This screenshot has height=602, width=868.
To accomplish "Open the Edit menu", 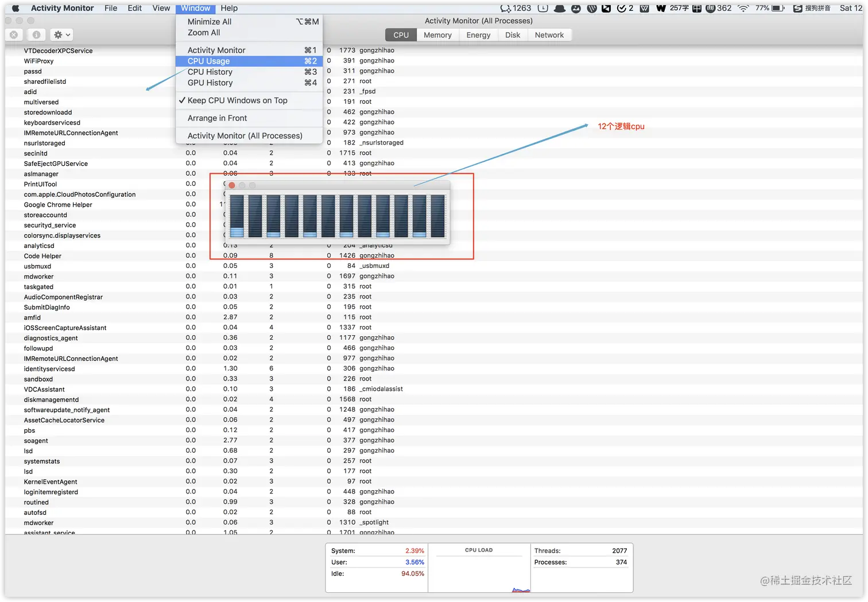I will pyautogui.click(x=135, y=8).
